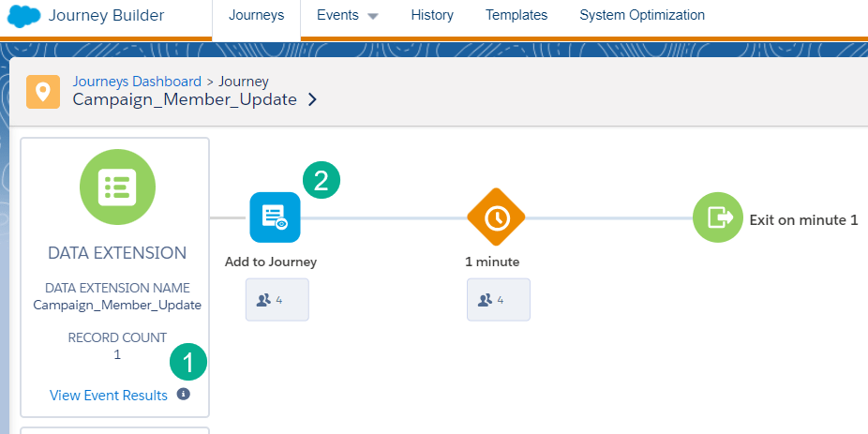This screenshot has height=434, width=868.
Task: Click the info icon beside View Event Results
Action: point(184,395)
